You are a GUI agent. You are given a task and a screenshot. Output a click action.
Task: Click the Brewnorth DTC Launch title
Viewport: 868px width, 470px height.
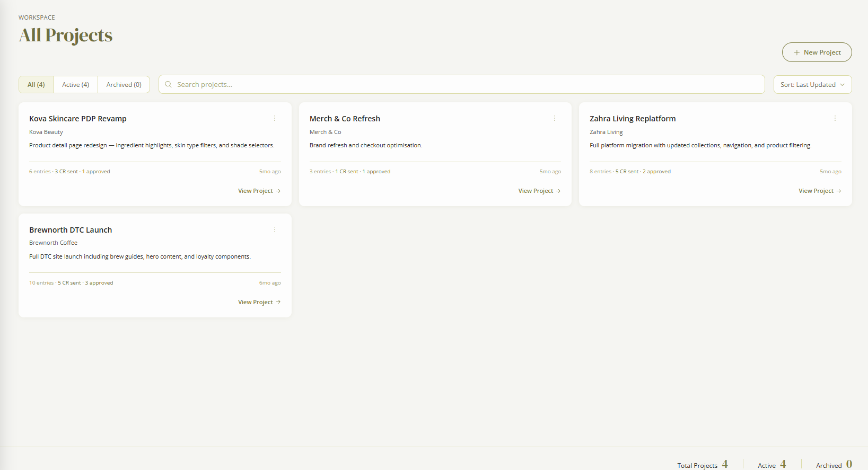(71, 230)
